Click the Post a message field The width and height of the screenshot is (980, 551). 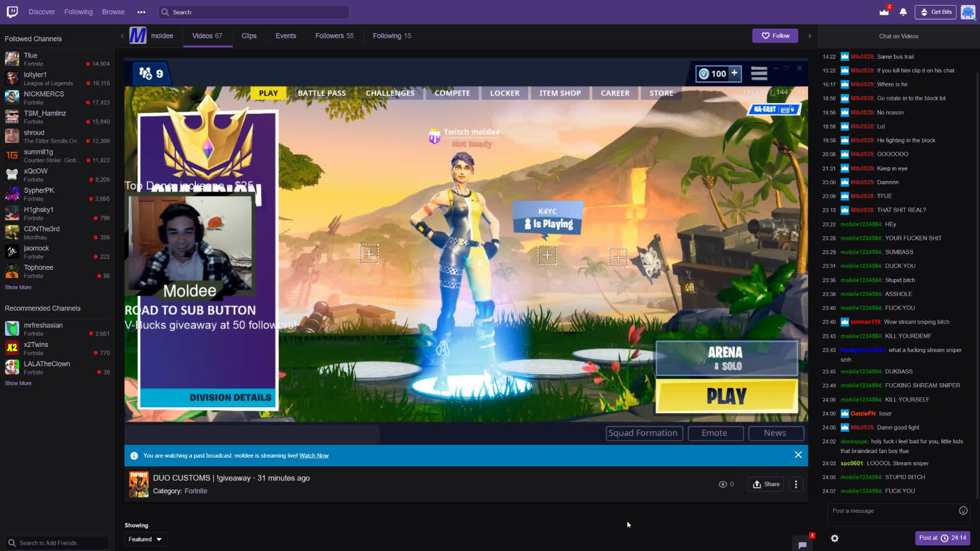tap(893, 510)
